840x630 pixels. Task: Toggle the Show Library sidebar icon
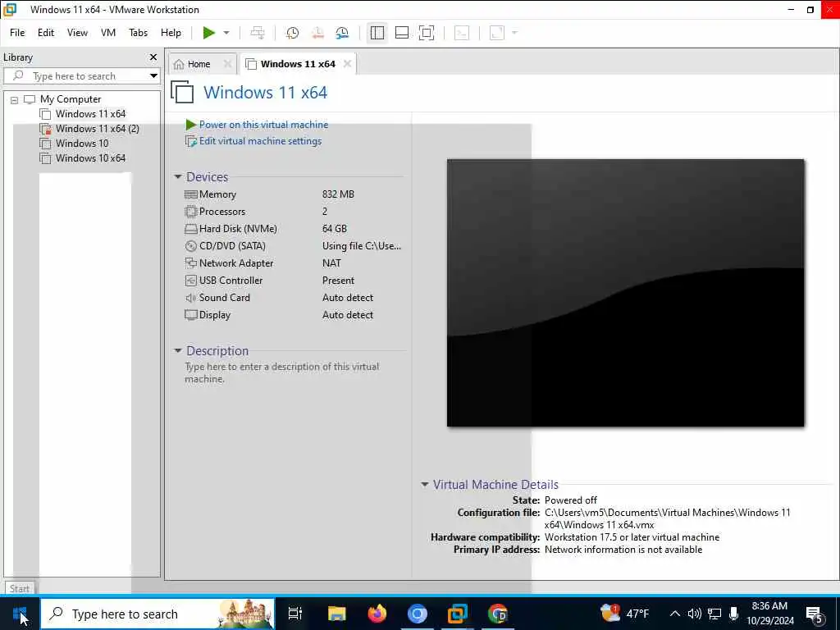pos(377,33)
